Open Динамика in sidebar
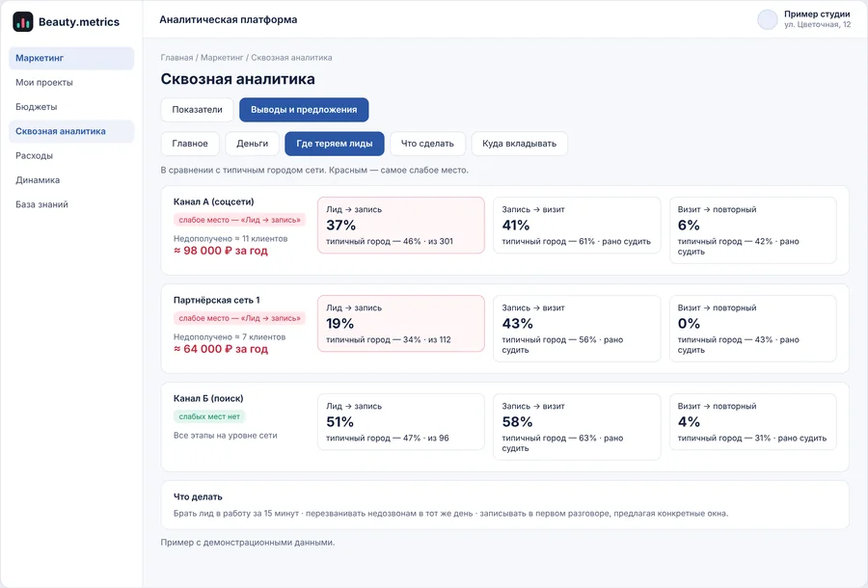Image resolution: width=868 pixels, height=588 pixels. pyautogui.click(x=71, y=180)
